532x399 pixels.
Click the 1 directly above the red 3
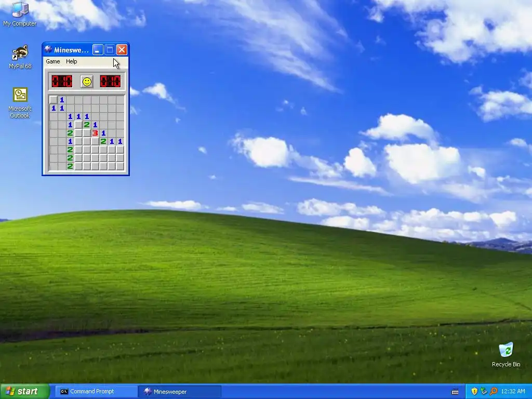click(95, 125)
